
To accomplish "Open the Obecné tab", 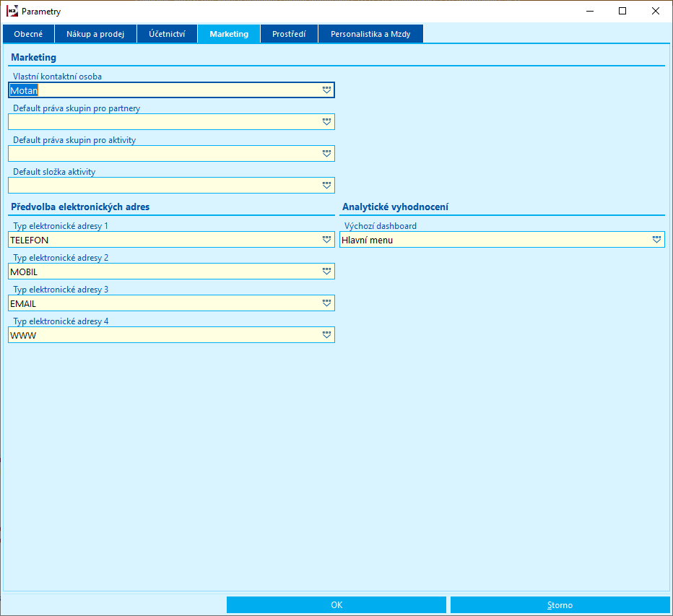I will [x=28, y=34].
